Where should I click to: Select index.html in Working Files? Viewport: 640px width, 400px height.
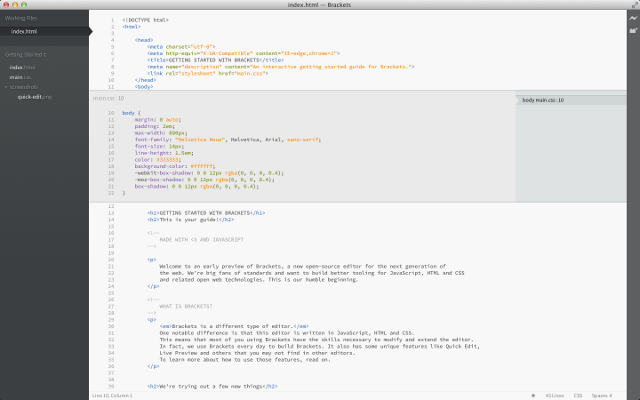(x=24, y=31)
